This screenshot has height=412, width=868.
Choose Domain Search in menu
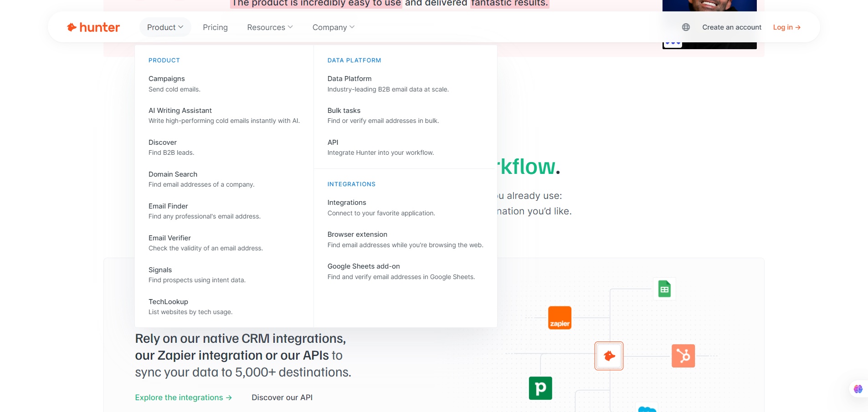tap(173, 174)
